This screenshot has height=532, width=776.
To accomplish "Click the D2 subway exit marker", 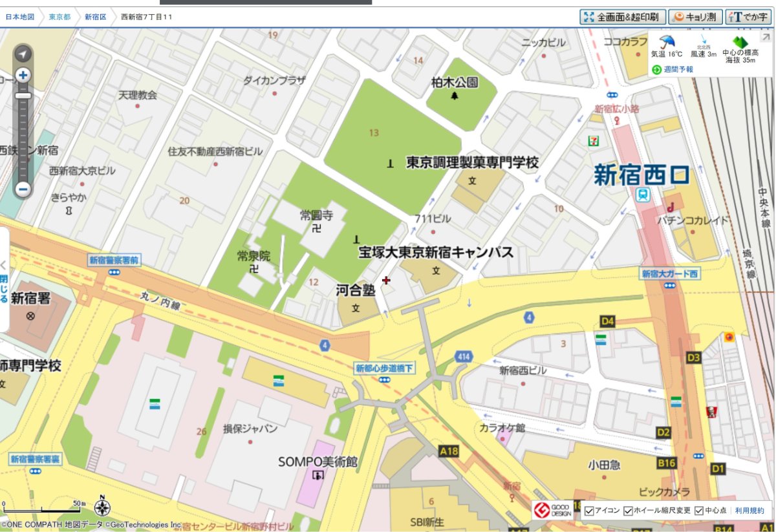I will pyautogui.click(x=663, y=432).
